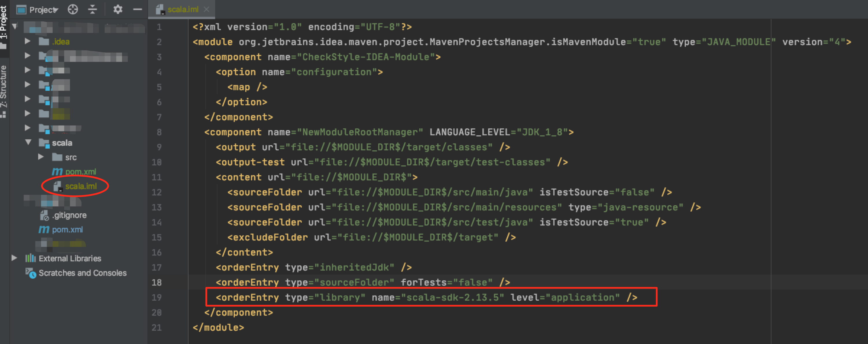Click the External Libraries icon
This screenshot has height=344, width=868.
[x=30, y=258]
